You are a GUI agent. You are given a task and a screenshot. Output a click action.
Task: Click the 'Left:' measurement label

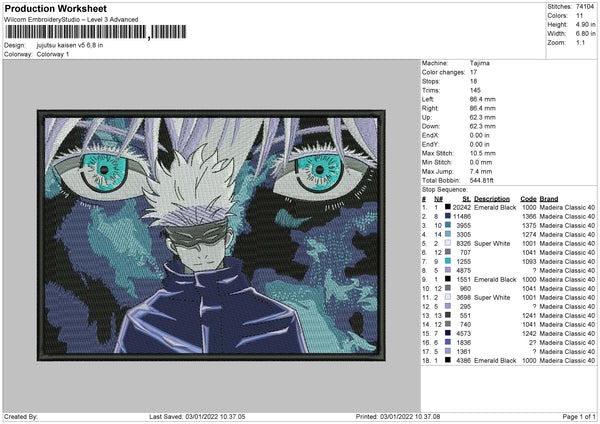[x=428, y=99]
